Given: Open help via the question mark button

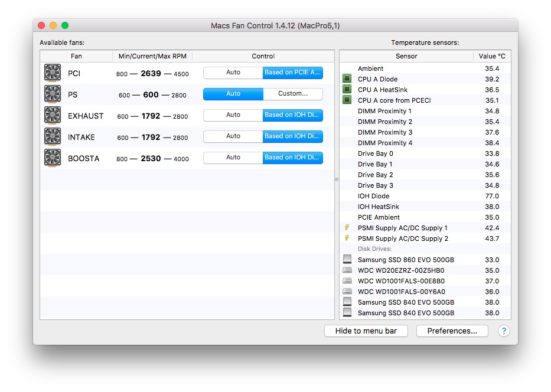Looking at the screenshot, I should (504, 331).
